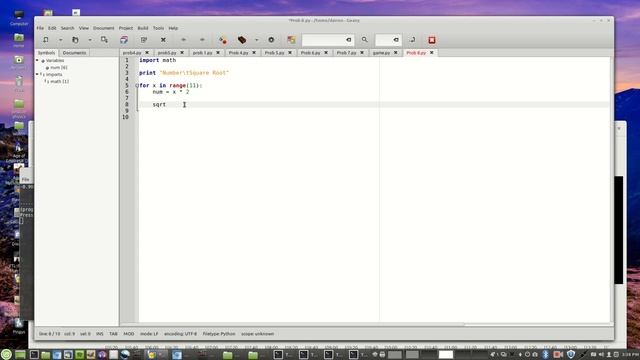
Task: Switch to the prob 1.py editor tab
Action: (202, 53)
